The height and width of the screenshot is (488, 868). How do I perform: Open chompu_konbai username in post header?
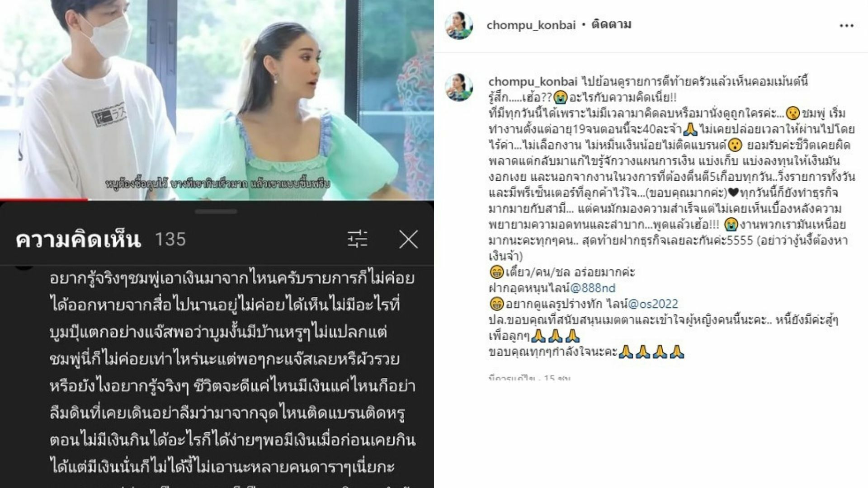pyautogui.click(x=531, y=25)
